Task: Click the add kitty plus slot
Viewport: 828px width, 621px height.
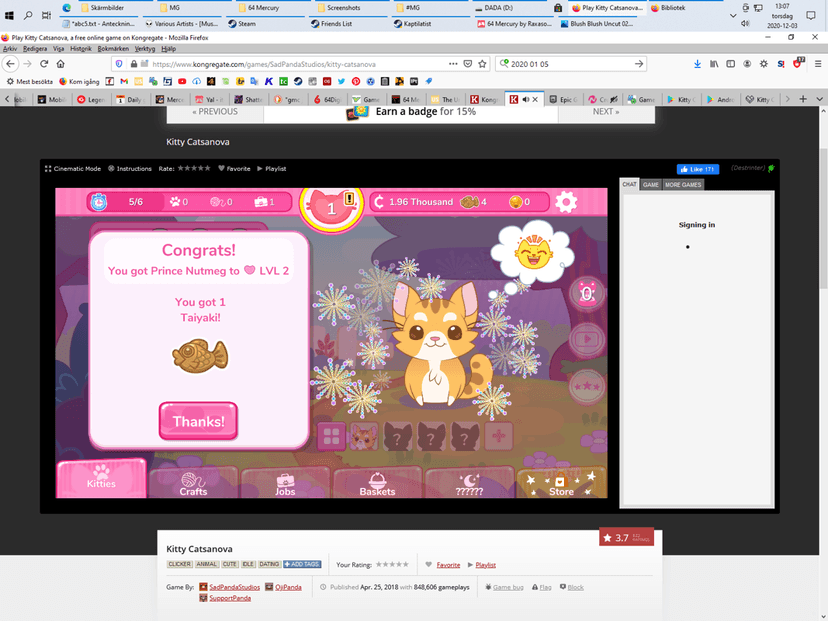Action: [x=498, y=436]
